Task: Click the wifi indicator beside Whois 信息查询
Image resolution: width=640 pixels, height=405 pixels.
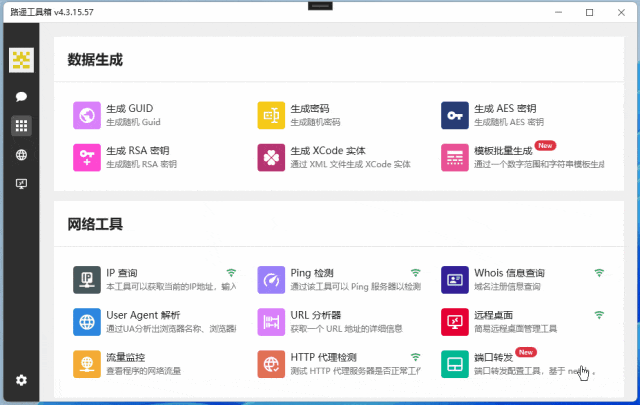Action: 599,273
